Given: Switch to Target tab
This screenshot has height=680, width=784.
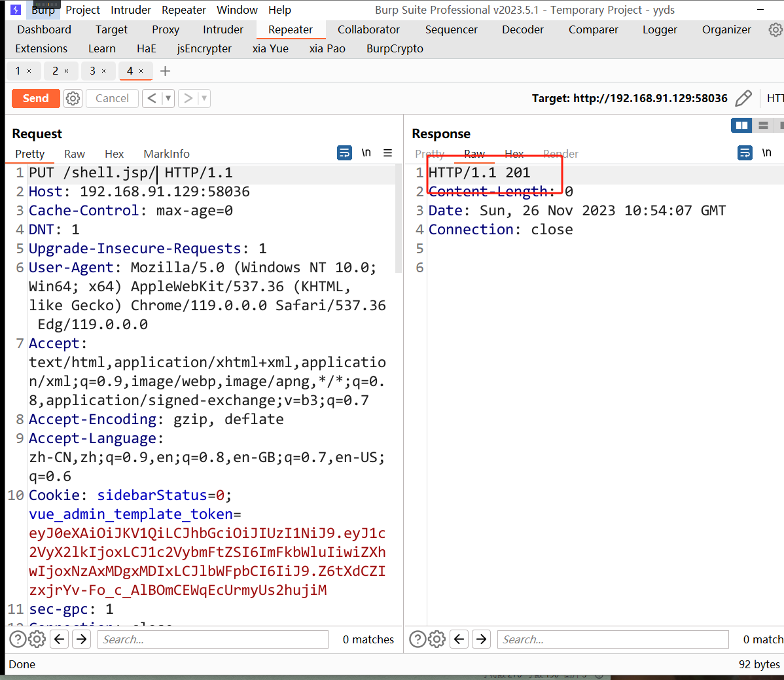Looking at the screenshot, I should pos(111,30).
